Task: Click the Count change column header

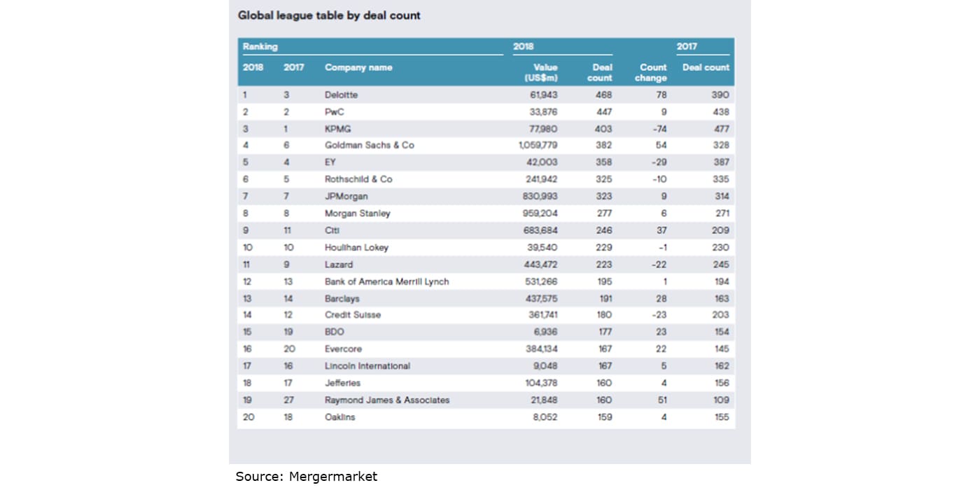Action: pos(650,73)
